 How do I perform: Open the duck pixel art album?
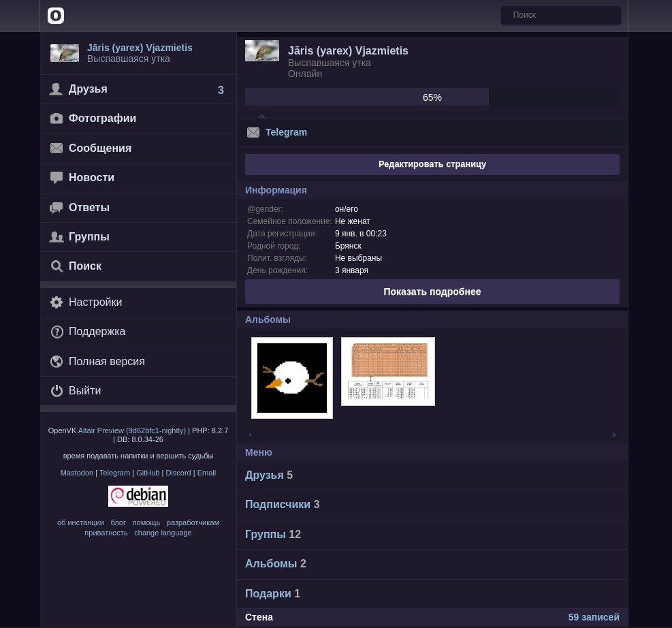[x=292, y=377]
